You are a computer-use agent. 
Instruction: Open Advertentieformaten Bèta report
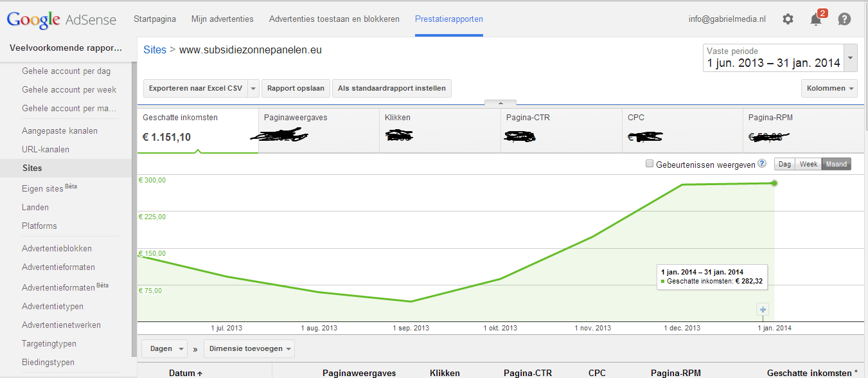click(x=66, y=287)
